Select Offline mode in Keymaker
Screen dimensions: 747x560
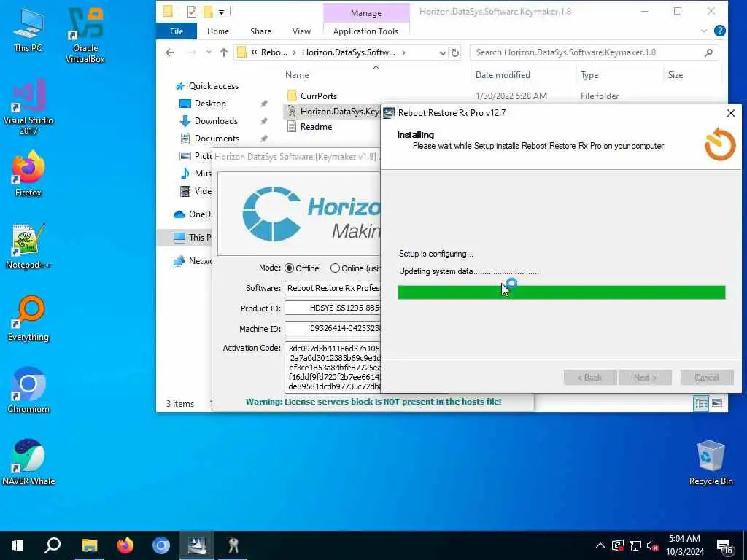(289, 268)
